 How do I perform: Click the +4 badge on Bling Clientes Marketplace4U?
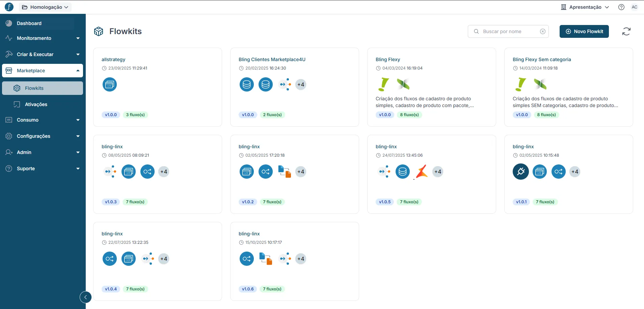click(x=301, y=84)
